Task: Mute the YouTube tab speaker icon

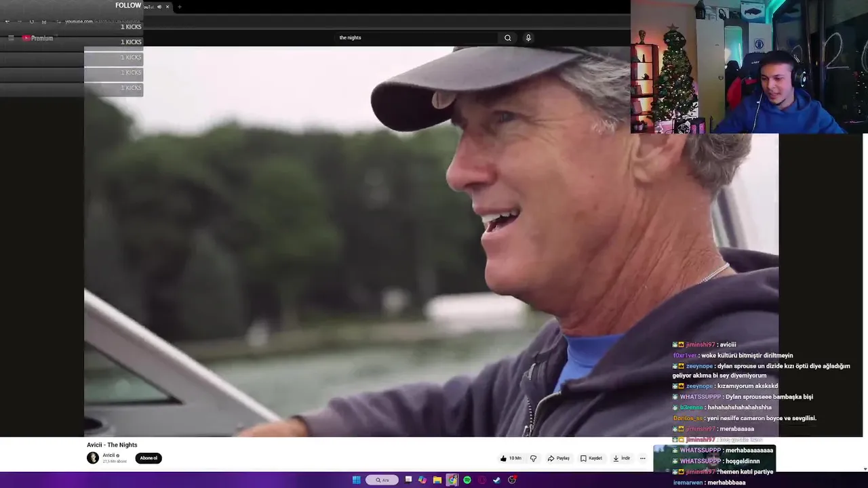Action: (x=159, y=7)
